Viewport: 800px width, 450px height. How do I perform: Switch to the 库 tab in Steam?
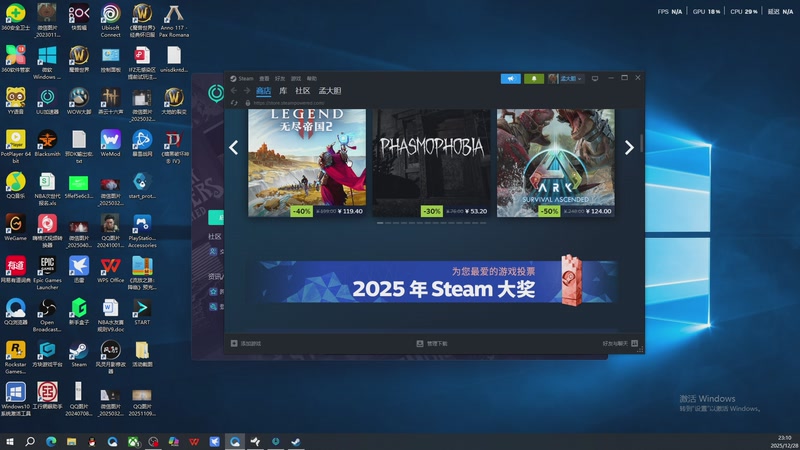(x=283, y=91)
